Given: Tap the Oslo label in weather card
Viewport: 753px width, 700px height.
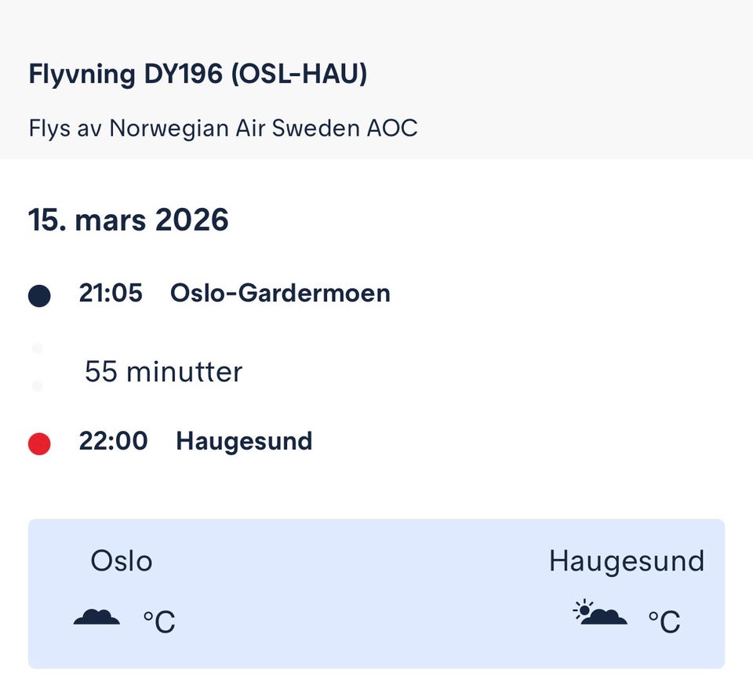Looking at the screenshot, I should (x=122, y=561).
